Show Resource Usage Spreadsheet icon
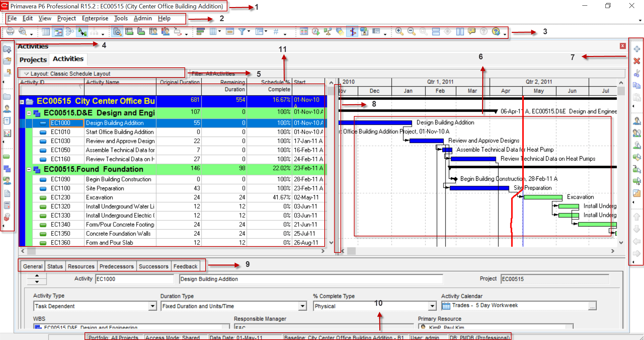 click(153, 32)
